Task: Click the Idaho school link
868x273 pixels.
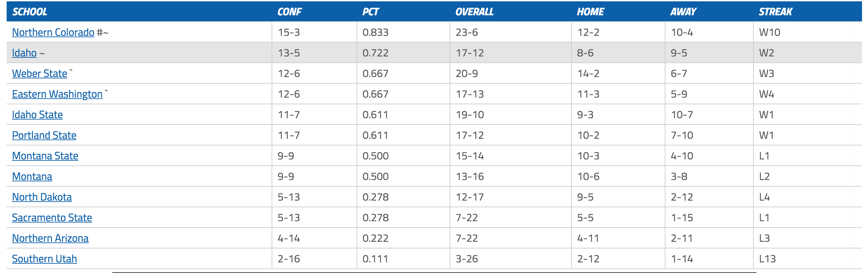Action: (24, 53)
